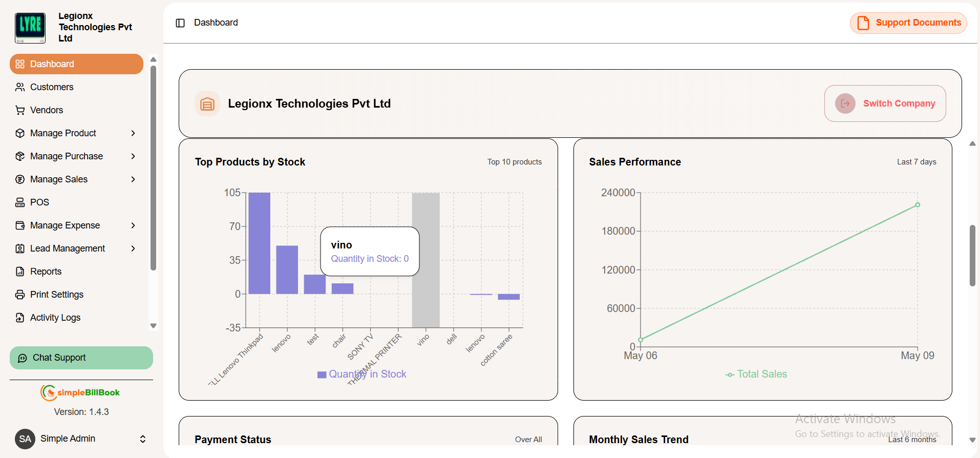Click the Support Documents button
Image resolution: width=980 pixels, height=458 pixels.
pos(908,23)
